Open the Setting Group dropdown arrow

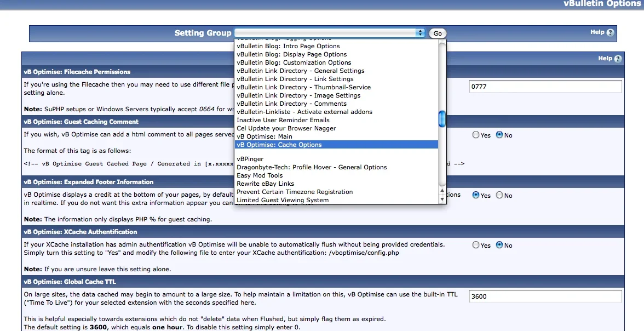(420, 33)
